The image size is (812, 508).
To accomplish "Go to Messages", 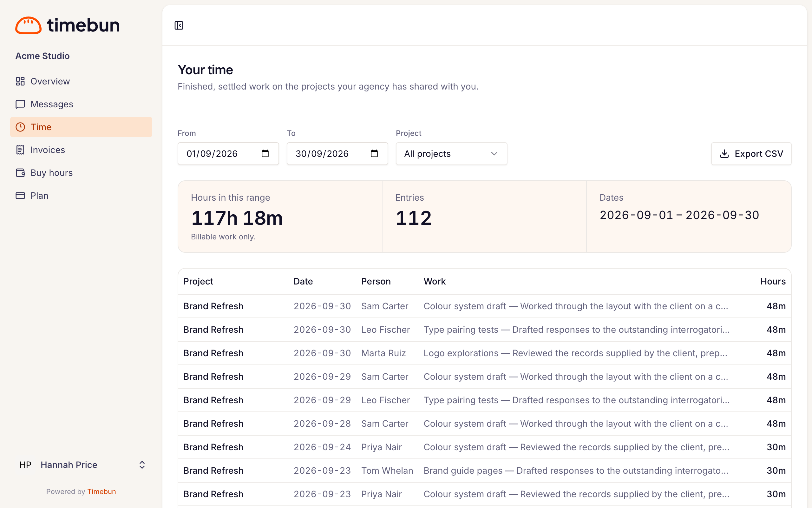I will (81, 104).
